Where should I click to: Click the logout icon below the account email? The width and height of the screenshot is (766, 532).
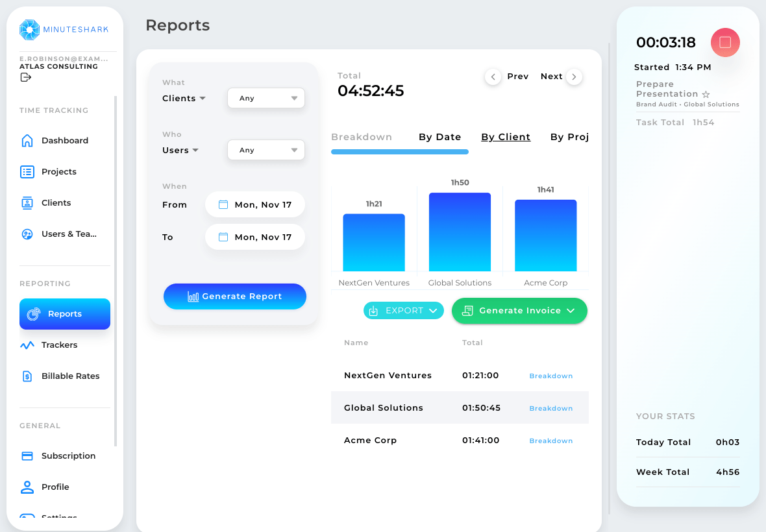[x=25, y=77]
